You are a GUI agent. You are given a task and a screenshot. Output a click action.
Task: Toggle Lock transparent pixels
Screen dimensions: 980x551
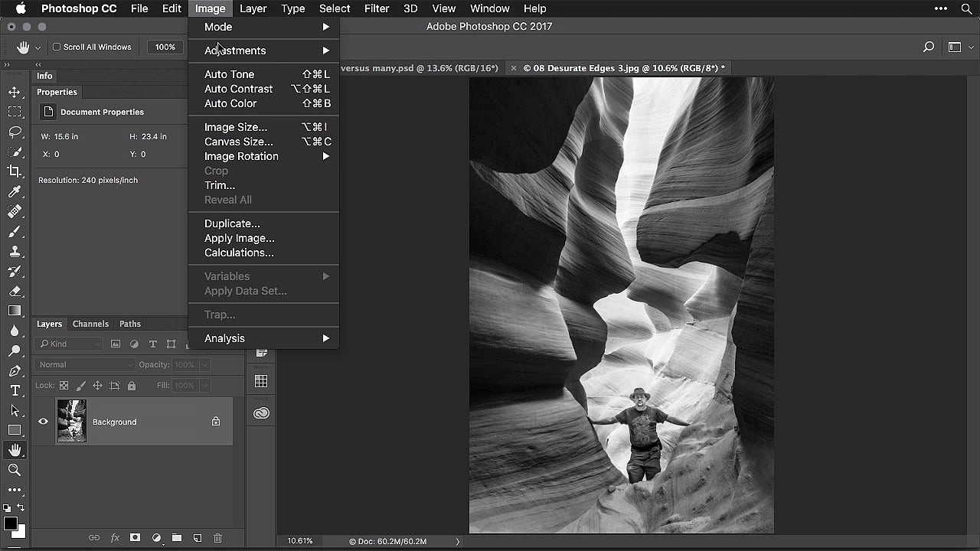(64, 386)
